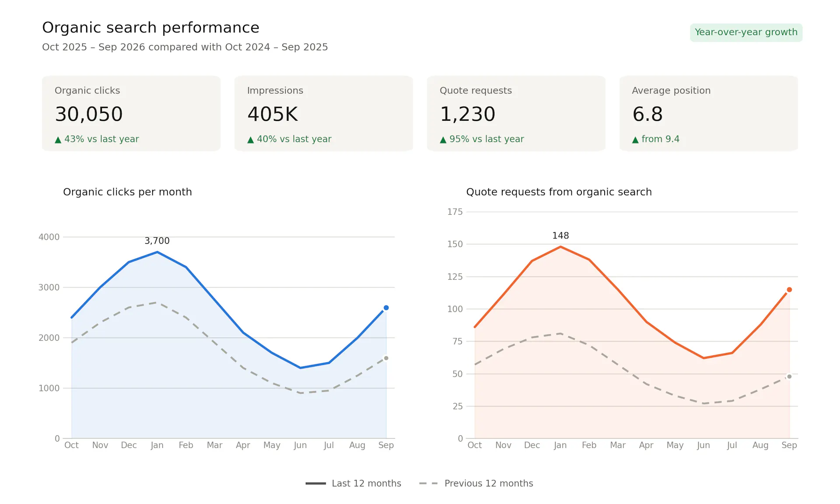This screenshot has width=840, height=504.
Task: Click the '40% vs last year' indicator
Action: tap(289, 139)
